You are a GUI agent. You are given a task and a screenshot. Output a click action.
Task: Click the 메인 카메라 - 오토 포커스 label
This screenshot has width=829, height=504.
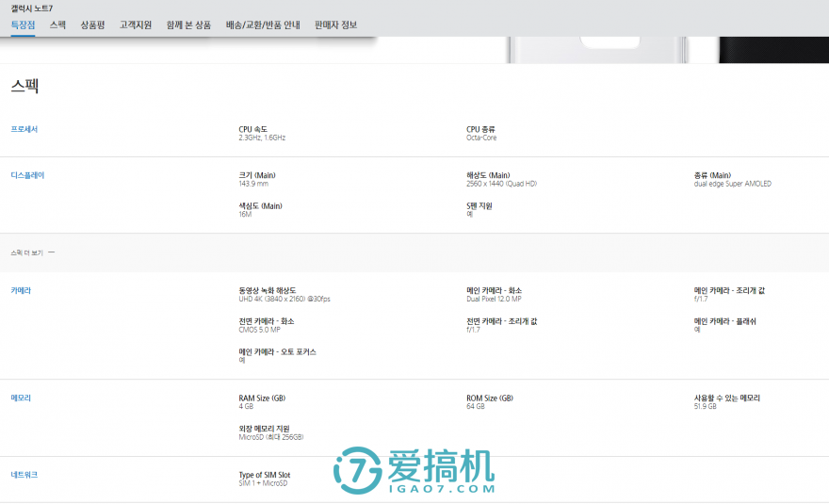[277, 351]
